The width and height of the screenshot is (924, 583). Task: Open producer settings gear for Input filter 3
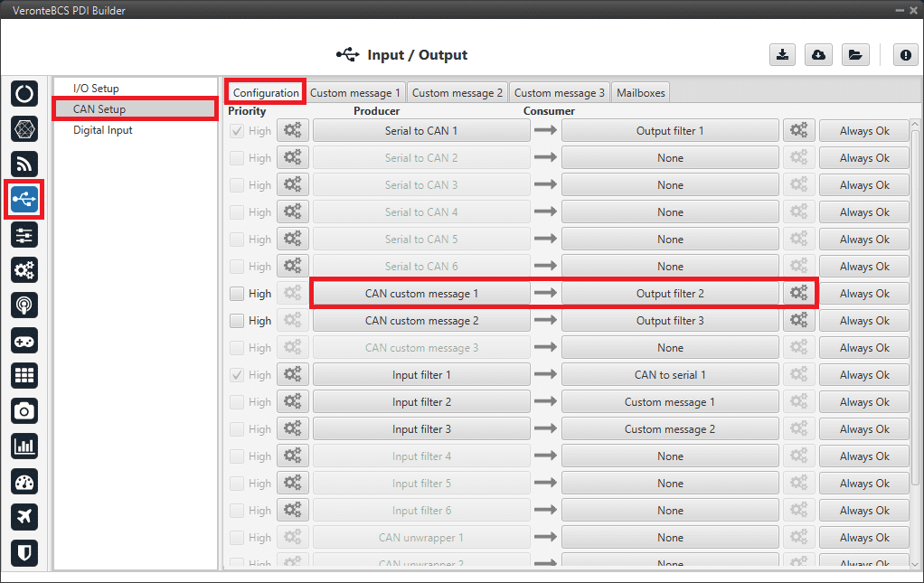tap(293, 428)
